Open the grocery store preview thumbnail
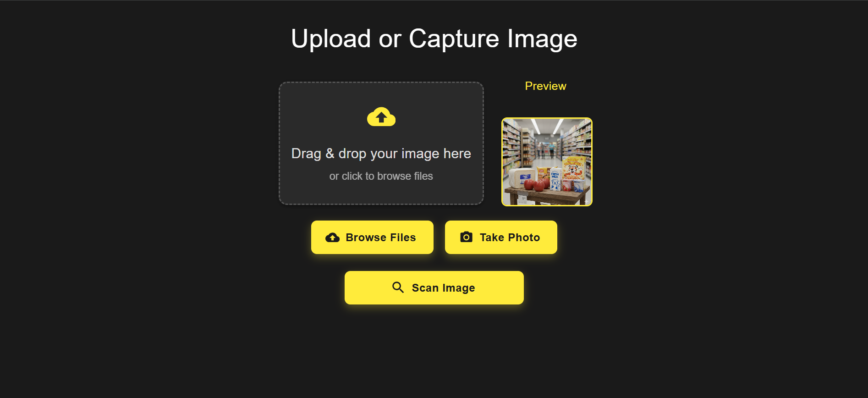Screen dimensions: 868x398 (547, 162)
